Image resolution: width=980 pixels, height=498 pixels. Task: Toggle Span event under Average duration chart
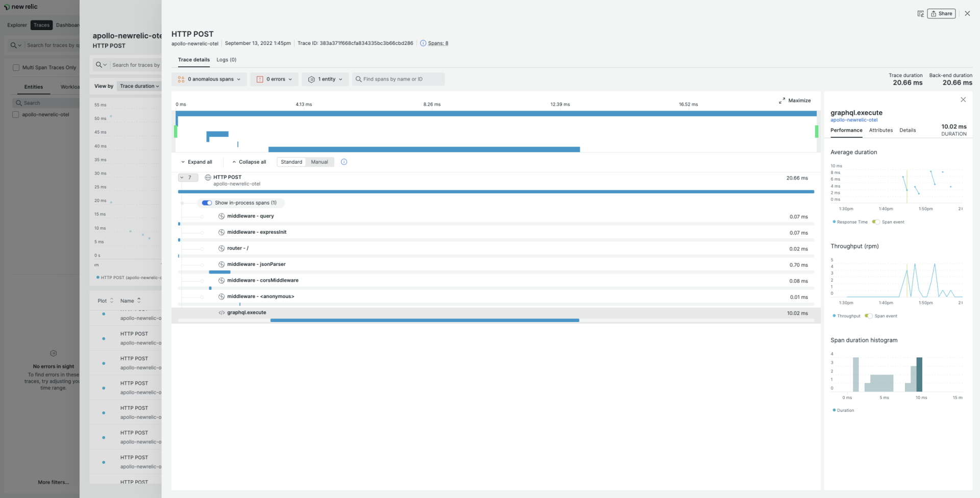pyautogui.click(x=877, y=222)
